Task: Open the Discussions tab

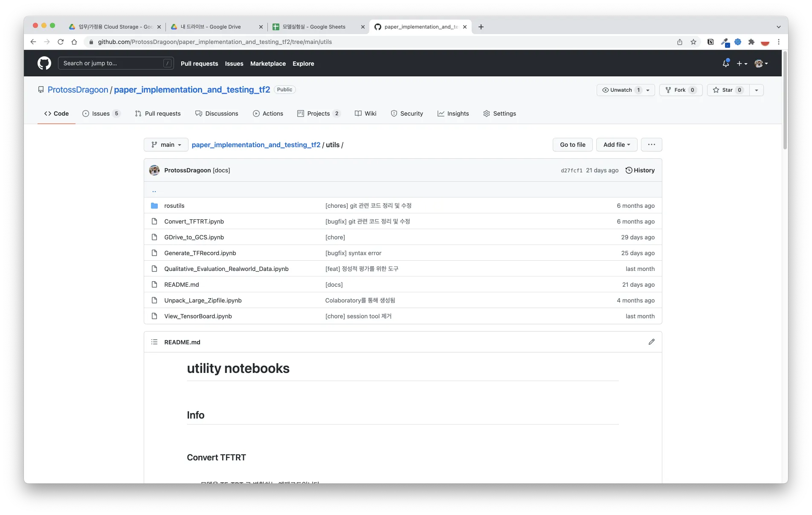Action: click(217, 113)
